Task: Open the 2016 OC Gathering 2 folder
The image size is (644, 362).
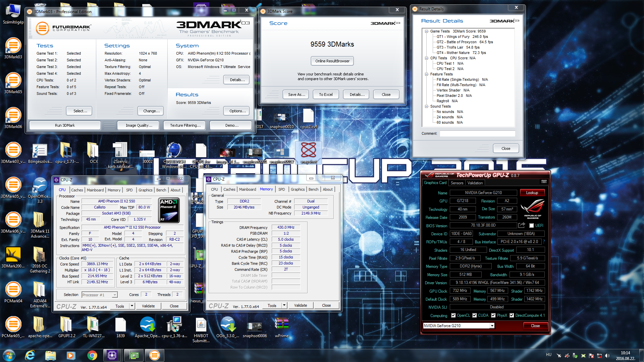Action: pos(40,260)
